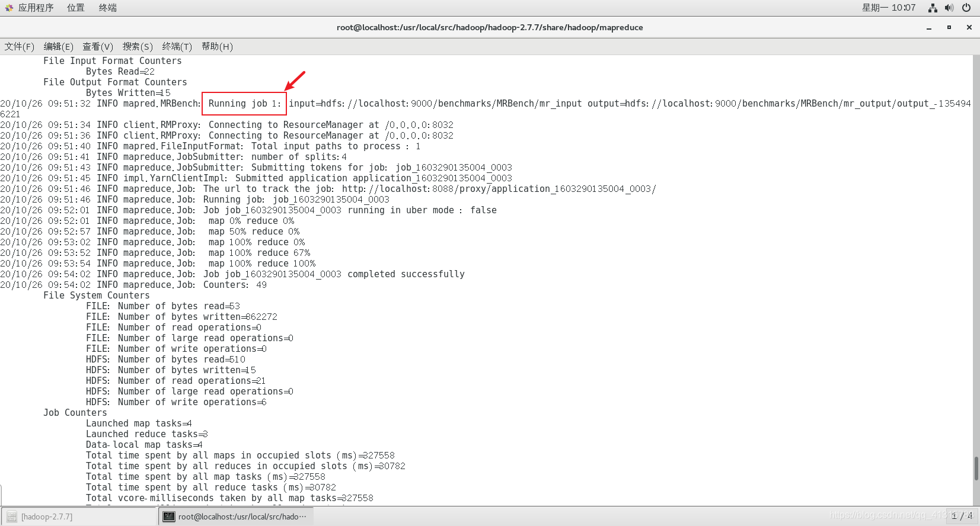Click "HDFS: Number of read operations=21"
Viewport: 980px width, 526px height.
click(176, 381)
